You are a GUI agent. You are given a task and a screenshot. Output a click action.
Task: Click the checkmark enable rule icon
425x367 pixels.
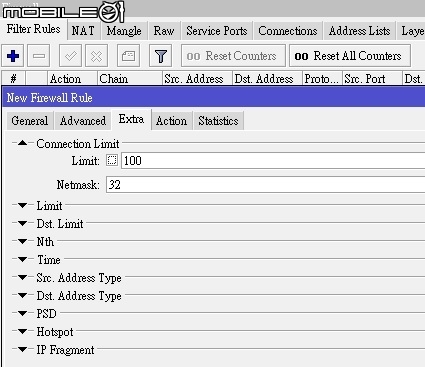pyautogui.click(x=70, y=56)
